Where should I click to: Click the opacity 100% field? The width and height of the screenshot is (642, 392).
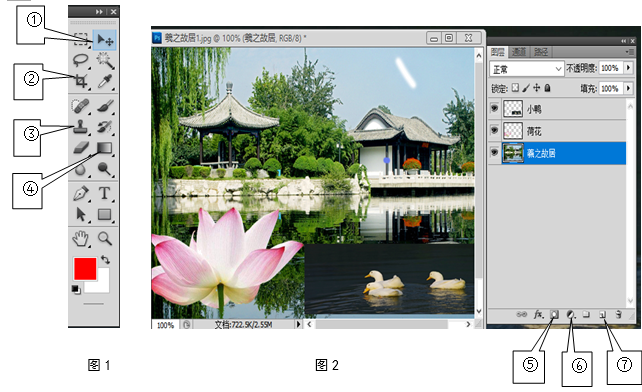610,68
